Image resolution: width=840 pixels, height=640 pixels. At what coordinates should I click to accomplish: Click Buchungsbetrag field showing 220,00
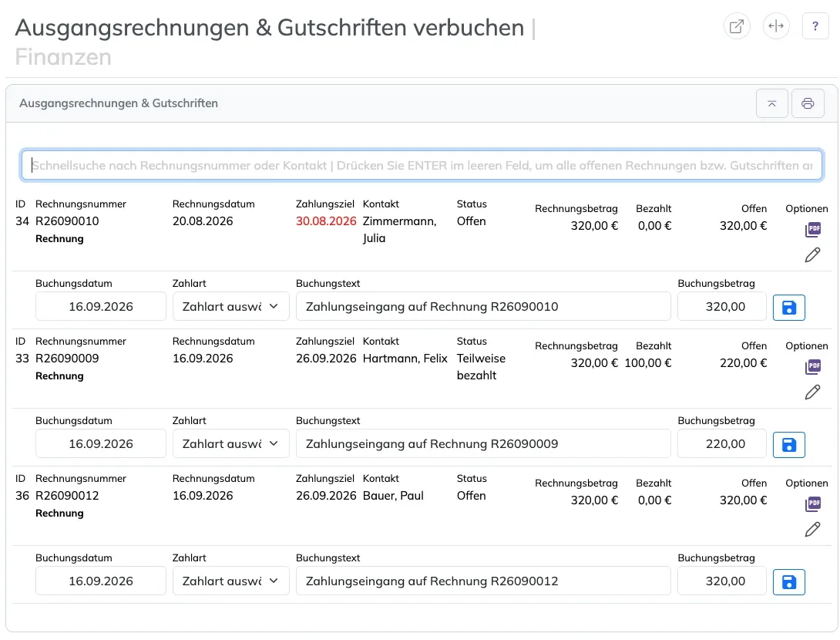pos(721,444)
